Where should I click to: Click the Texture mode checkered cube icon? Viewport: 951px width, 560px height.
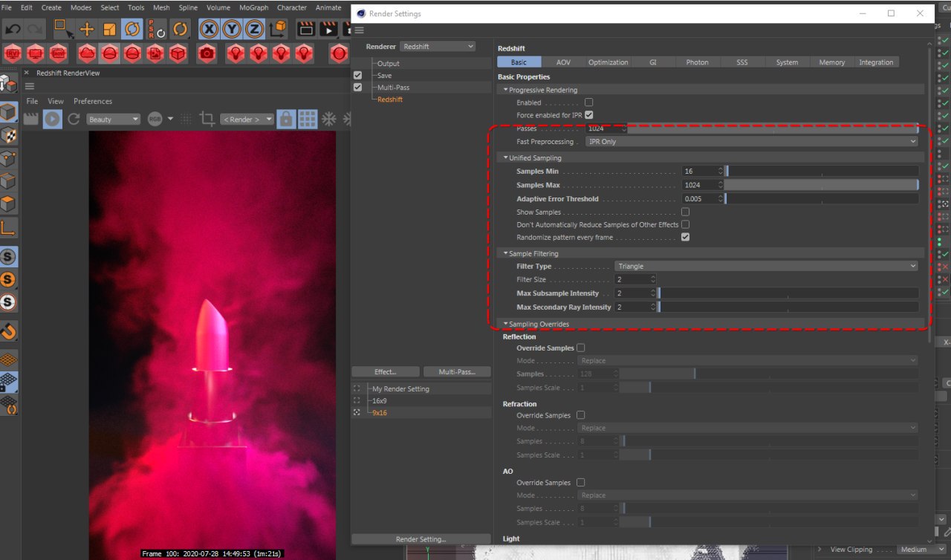tap(9, 135)
